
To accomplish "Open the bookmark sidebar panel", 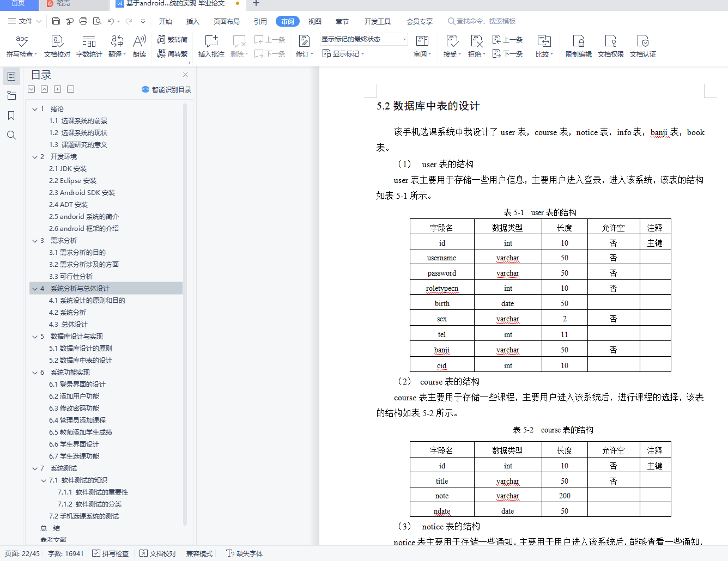I will (11, 115).
